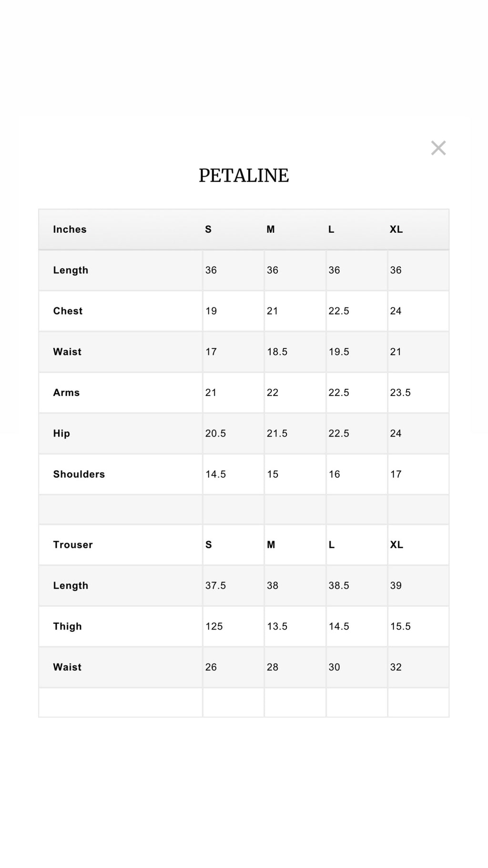Select the Thigh value 125 for size S
488x868 pixels.
tap(214, 626)
